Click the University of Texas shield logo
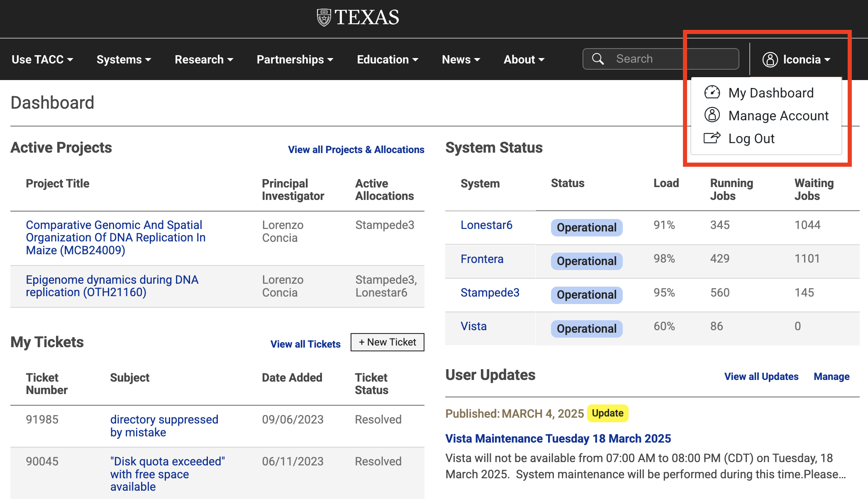The width and height of the screenshot is (868, 499). point(324,17)
